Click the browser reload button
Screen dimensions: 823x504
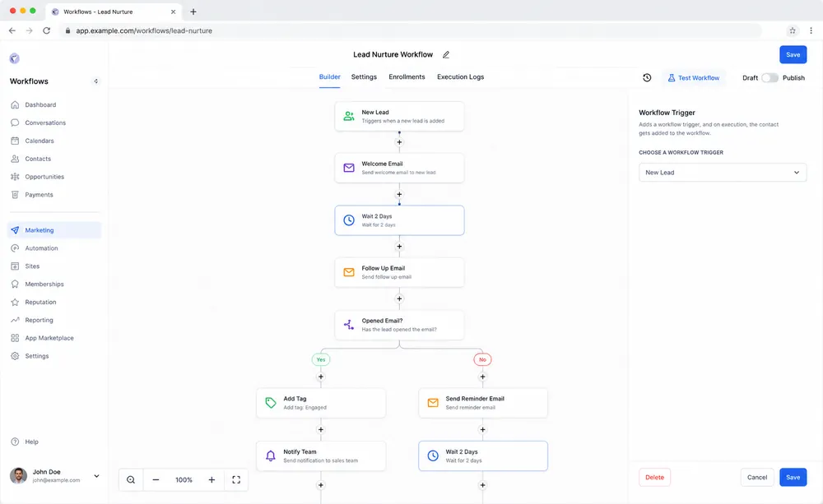pyautogui.click(x=47, y=30)
